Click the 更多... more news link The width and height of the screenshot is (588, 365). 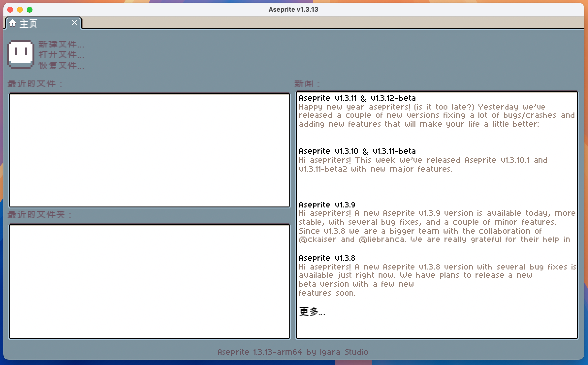pos(313,312)
